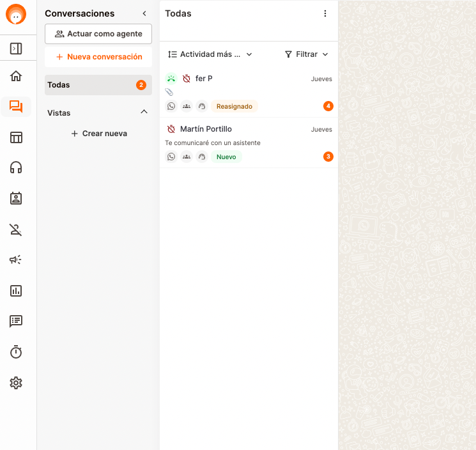Viewport: 476px width, 450px height.
Task: Click Actuar como agente button
Action: 98,34
